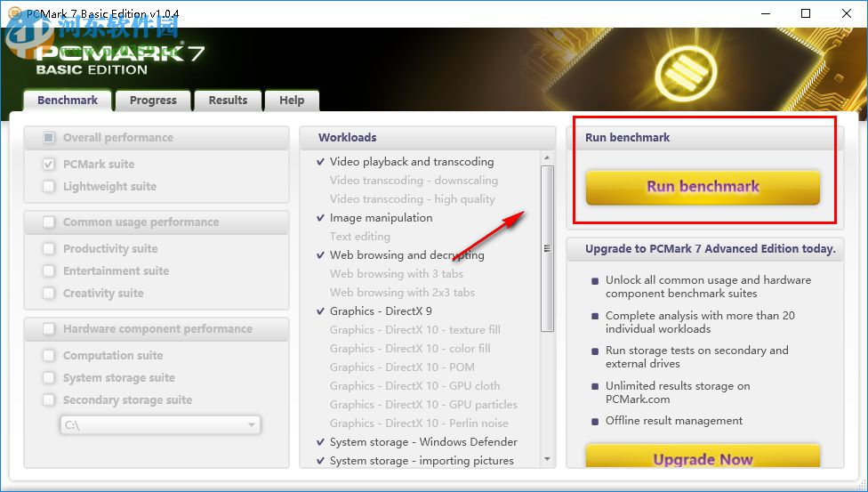868x492 pixels.
Task: Select Graphics - DirectX 9 workload
Action: (381, 311)
